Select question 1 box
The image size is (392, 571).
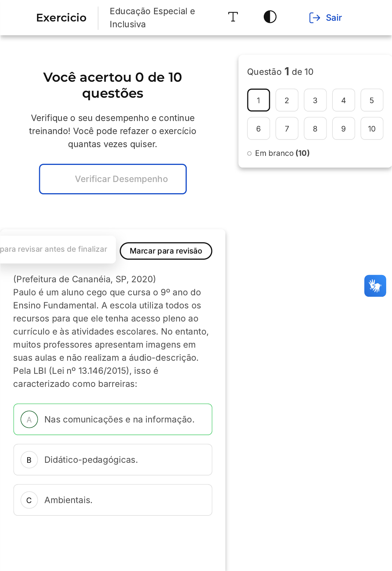[258, 100]
